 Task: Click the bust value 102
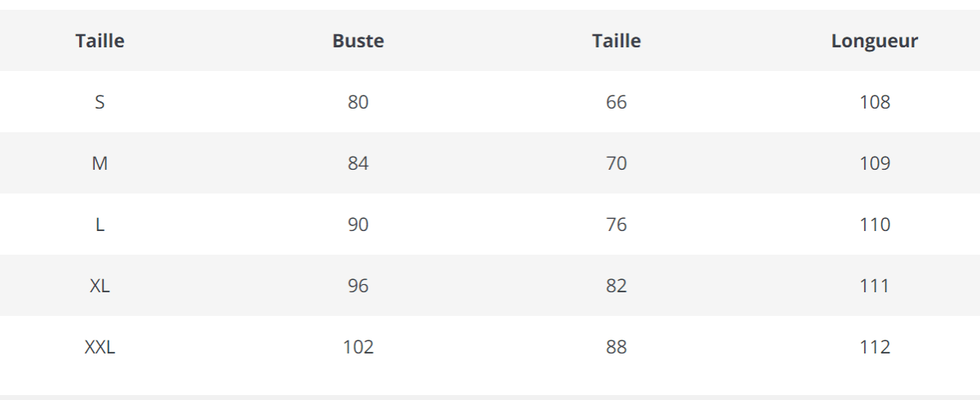point(358,347)
